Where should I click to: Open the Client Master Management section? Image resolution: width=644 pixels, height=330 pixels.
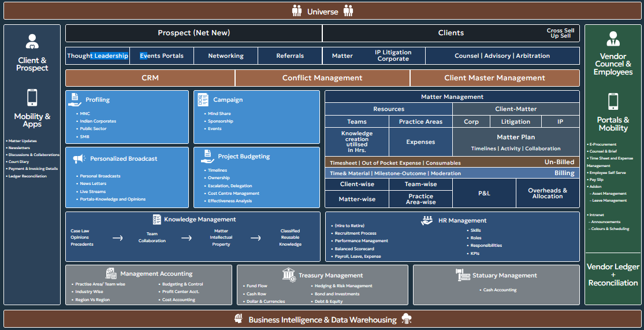point(494,78)
